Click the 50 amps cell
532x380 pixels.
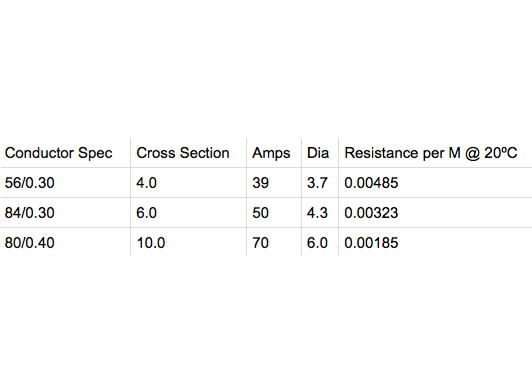tap(261, 213)
